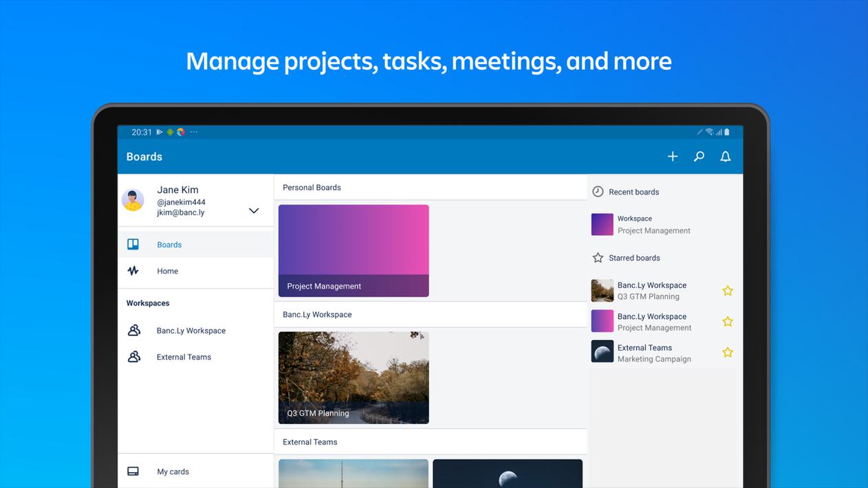Viewport: 868px width, 488px height.
Task: Click the Home activity pulse icon
Action: (133, 271)
